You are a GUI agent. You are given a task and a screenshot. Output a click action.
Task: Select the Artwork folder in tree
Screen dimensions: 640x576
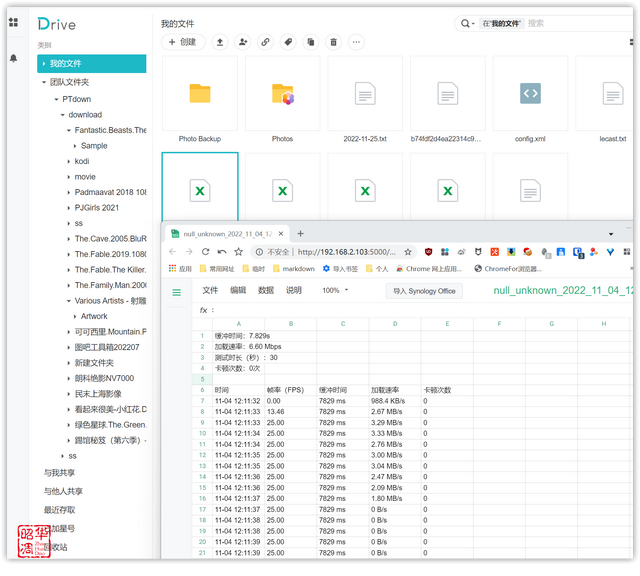[94, 316]
